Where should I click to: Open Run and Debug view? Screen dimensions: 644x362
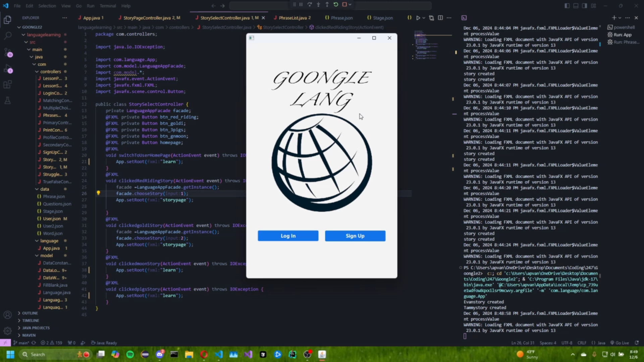7,69
